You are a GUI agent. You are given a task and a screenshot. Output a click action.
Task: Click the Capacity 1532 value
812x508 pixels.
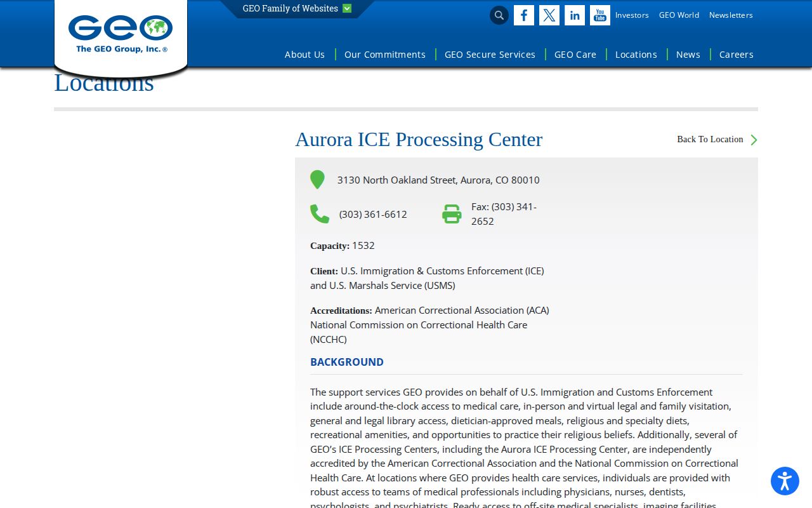tap(363, 246)
